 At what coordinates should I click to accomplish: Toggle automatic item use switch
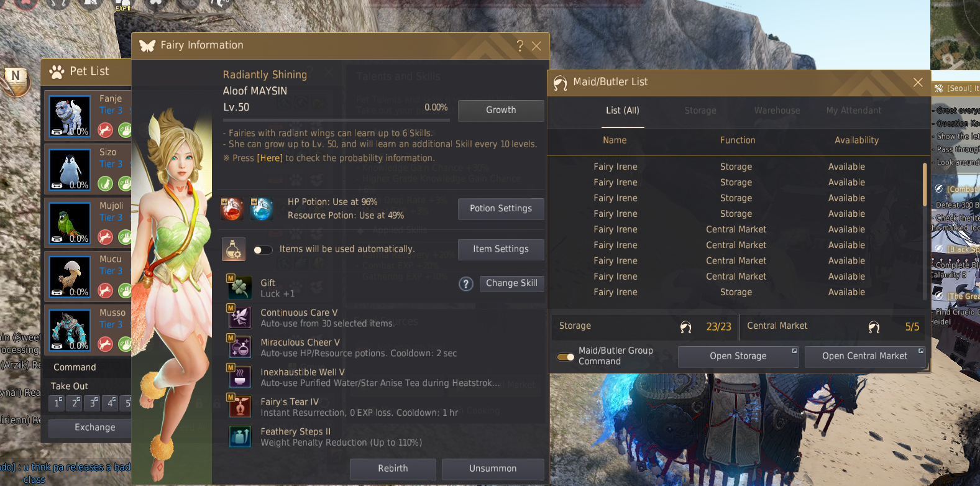(263, 250)
